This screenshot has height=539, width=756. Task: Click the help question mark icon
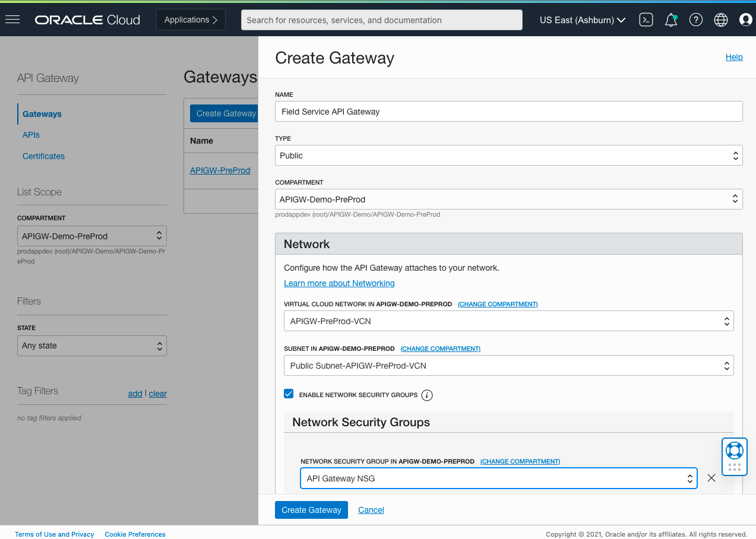695,20
